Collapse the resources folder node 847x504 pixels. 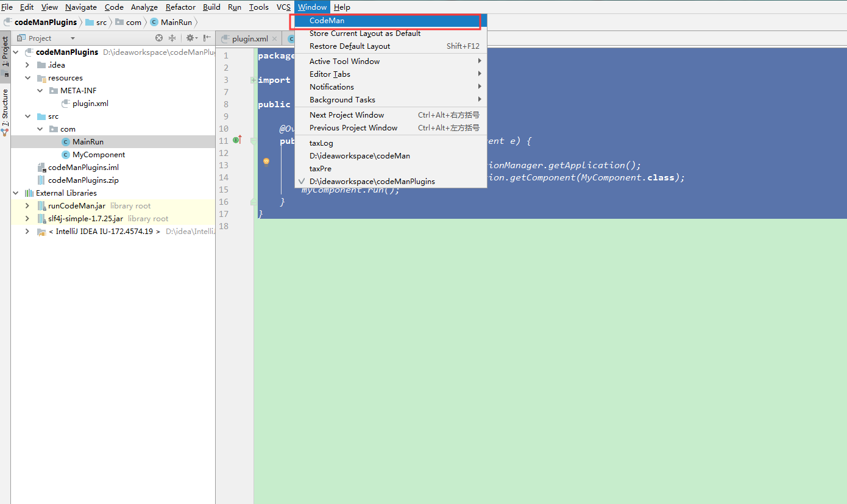[x=28, y=78]
